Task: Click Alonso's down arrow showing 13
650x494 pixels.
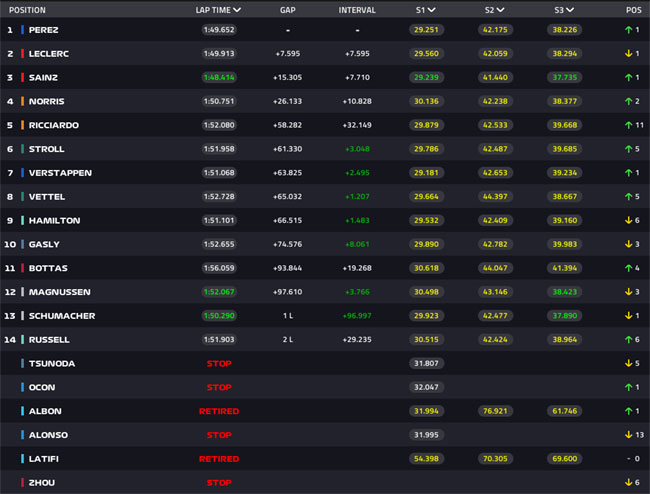Action: point(628,435)
